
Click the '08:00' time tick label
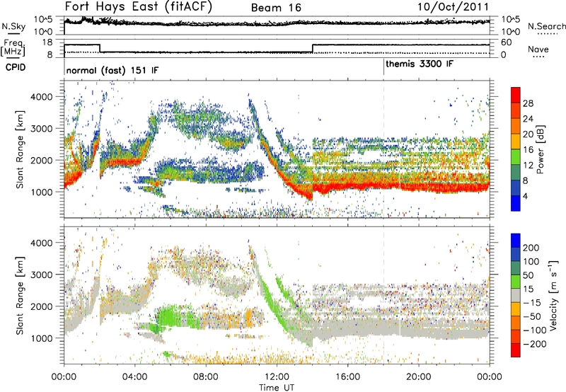(206, 377)
